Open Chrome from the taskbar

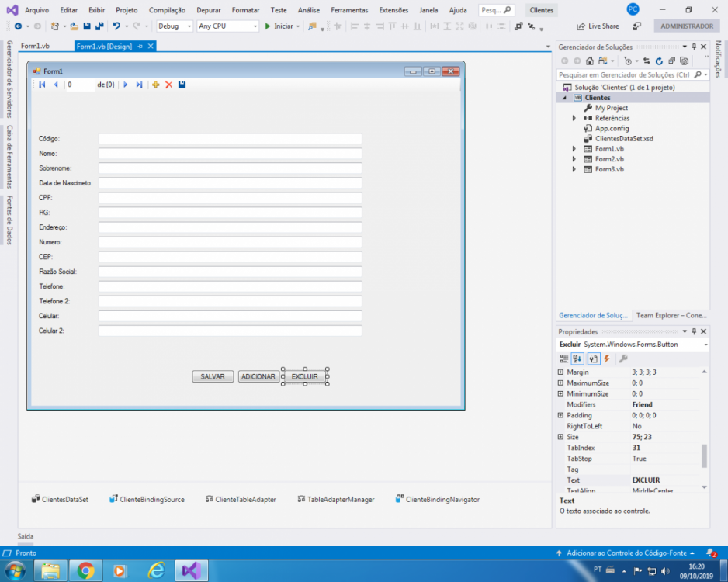pyautogui.click(x=85, y=570)
